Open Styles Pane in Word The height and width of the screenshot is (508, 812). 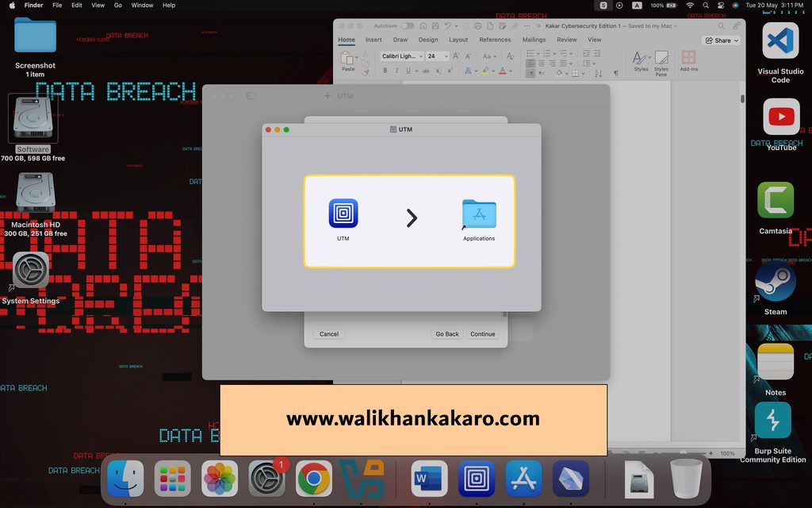coord(661,63)
